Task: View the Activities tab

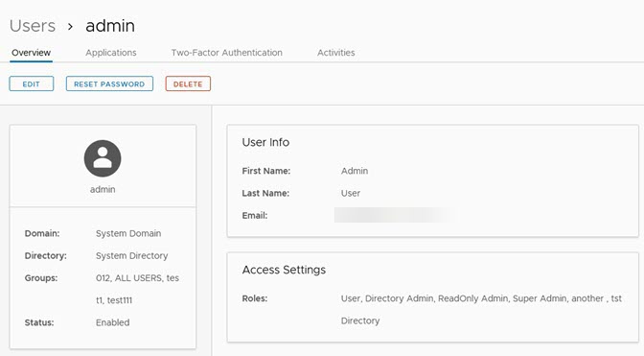Action: click(x=336, y=53)
